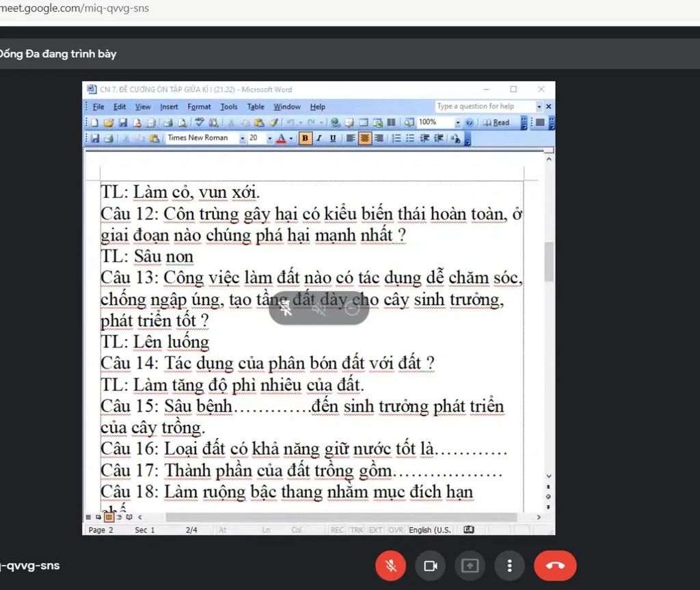Expand standard toolbar options after Read
This screenshot has height=590, width=700.
pos(524,123)
